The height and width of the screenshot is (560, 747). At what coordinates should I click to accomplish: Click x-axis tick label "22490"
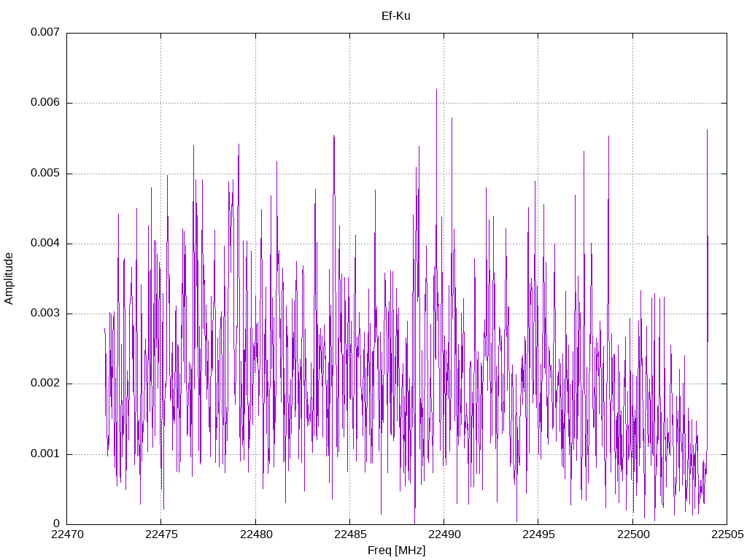[x=444, y=534]
